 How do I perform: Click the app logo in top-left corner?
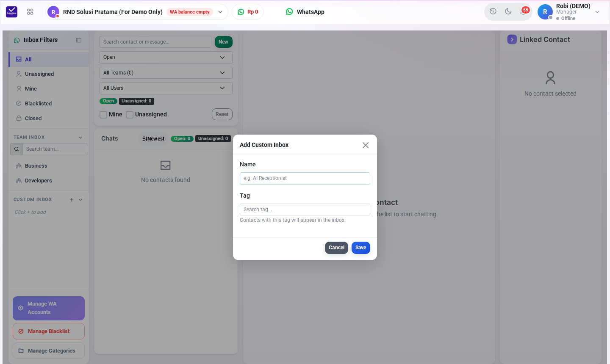click(11, 12)
